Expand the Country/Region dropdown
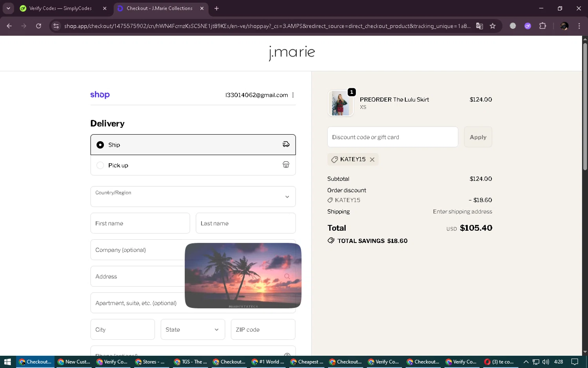 click(x=193, y=197)
